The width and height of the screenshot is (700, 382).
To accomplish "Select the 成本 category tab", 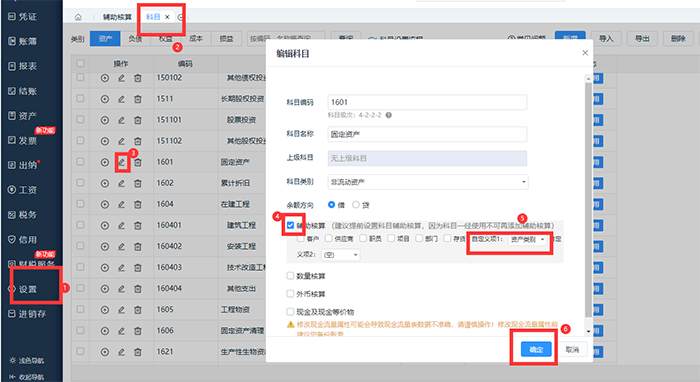I will click(196, 39).
